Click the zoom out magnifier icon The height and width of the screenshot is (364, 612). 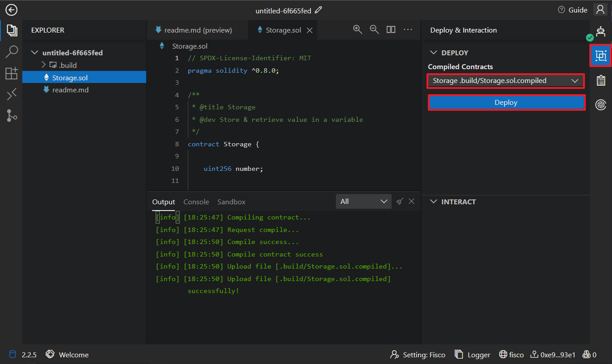tap(374, 30)
